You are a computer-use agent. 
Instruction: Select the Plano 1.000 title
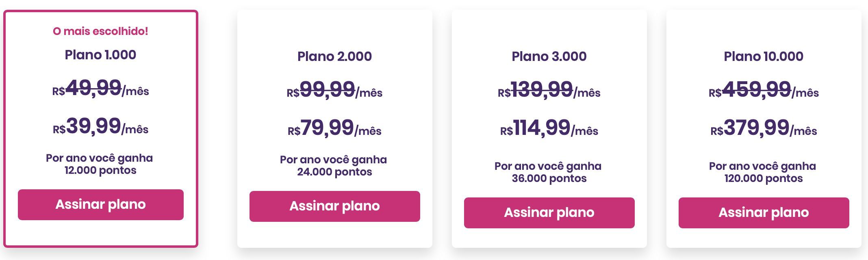click(x=100, y=55)
